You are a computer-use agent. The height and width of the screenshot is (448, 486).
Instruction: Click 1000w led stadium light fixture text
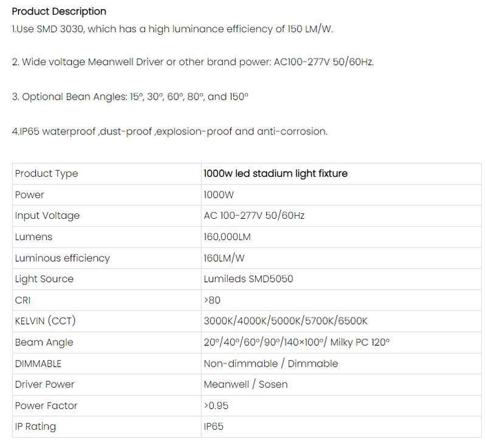(276, 174)
